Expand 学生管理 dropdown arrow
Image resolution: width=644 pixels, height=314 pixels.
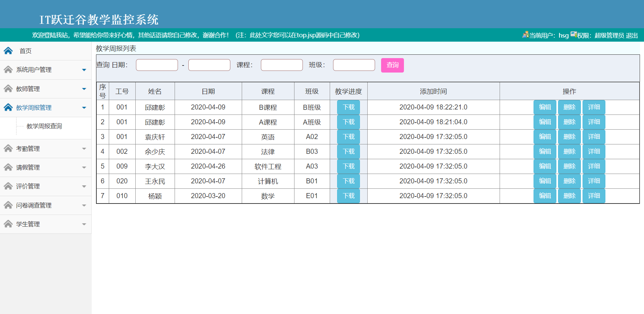click(x=84, y=224)
